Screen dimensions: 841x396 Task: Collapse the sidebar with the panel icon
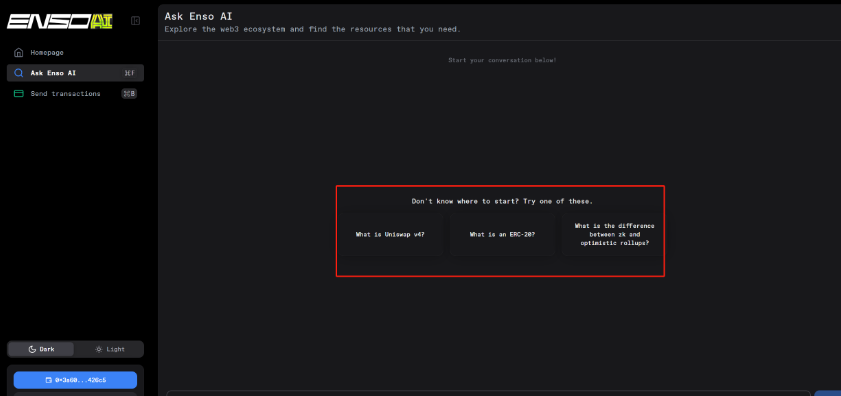[135, 21]
